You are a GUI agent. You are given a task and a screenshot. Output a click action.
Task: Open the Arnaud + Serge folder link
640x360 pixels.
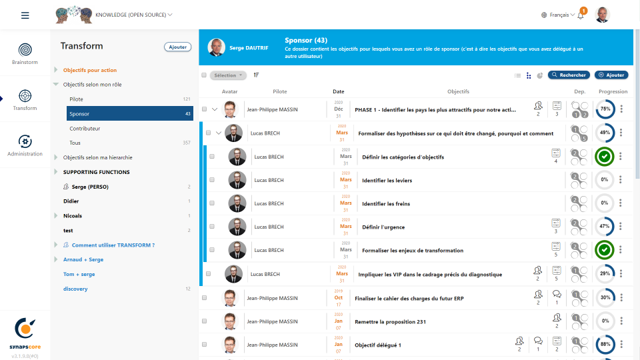pos(83,260)
